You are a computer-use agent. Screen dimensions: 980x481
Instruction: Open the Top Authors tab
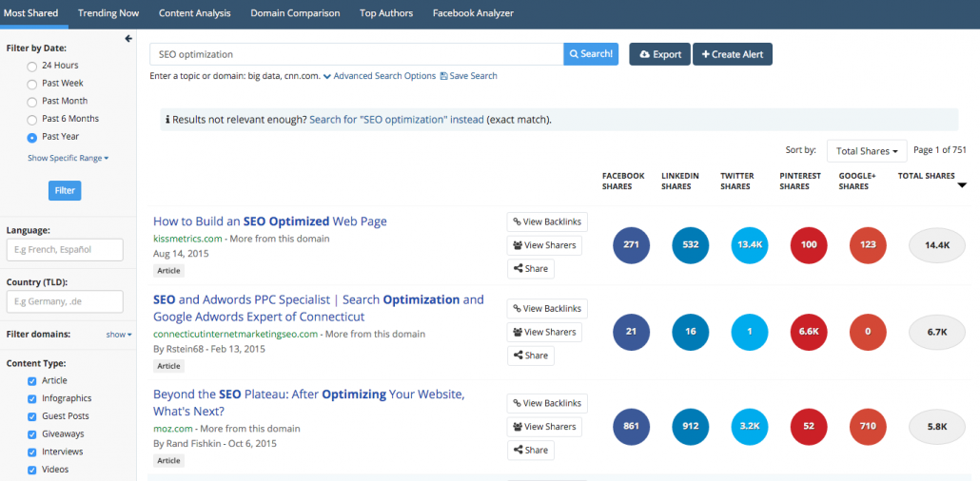pyautogui.click(x=386, y=13)
